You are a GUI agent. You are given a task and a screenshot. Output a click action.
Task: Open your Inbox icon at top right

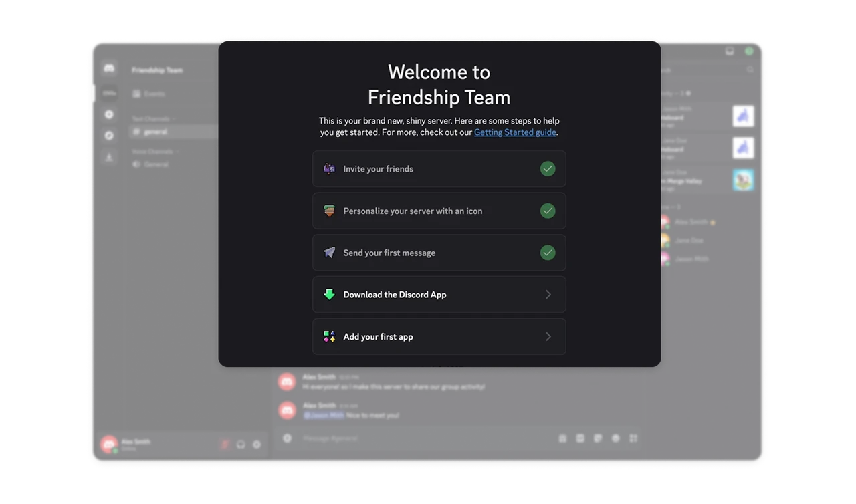[728, 50]
